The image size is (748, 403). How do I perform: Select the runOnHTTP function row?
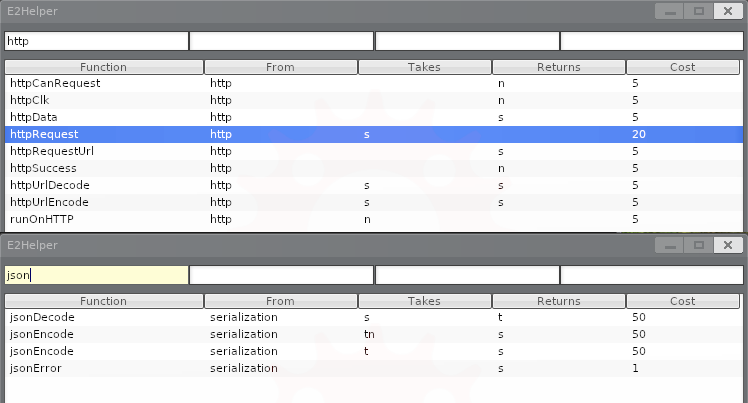[x=374, y=219]
